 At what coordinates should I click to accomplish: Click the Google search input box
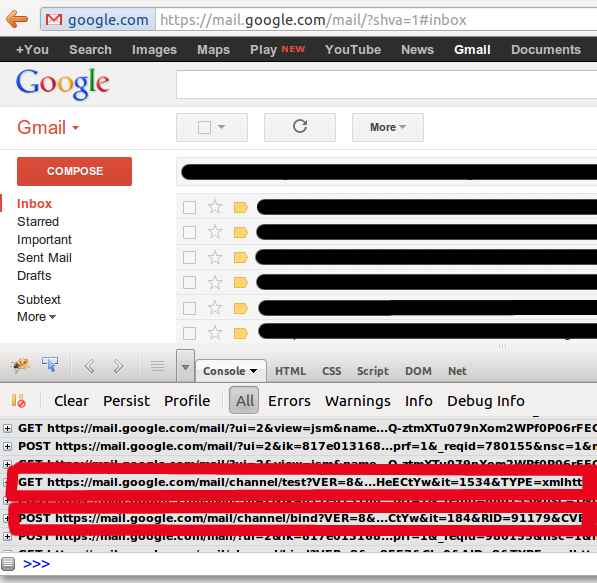click(x=386, y=84)
